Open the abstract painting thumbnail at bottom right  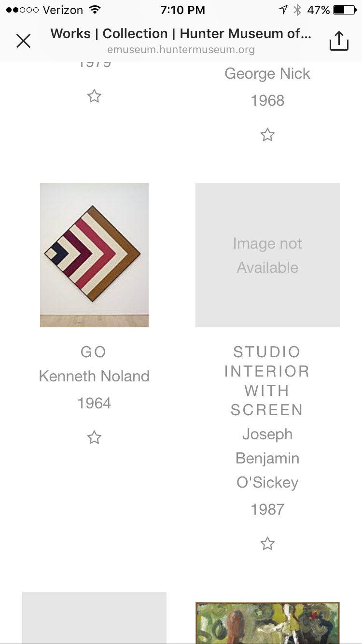click(x=267, y=622)
